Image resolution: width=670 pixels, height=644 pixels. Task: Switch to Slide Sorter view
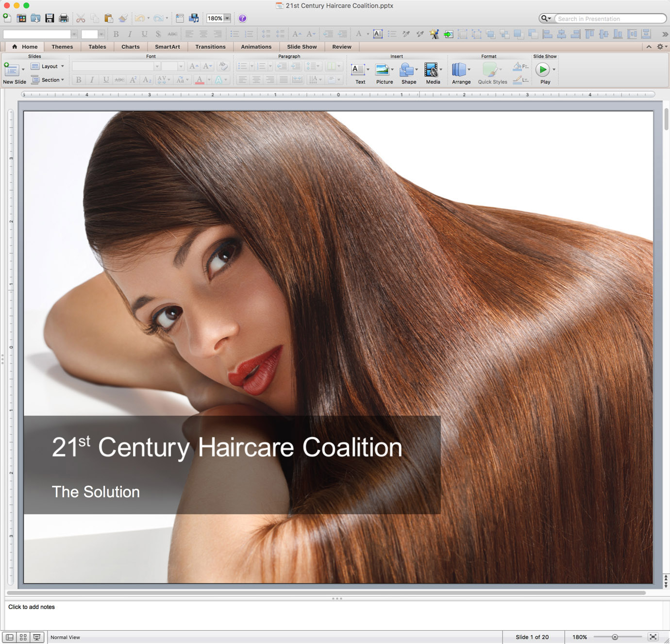tap(23, 637)
